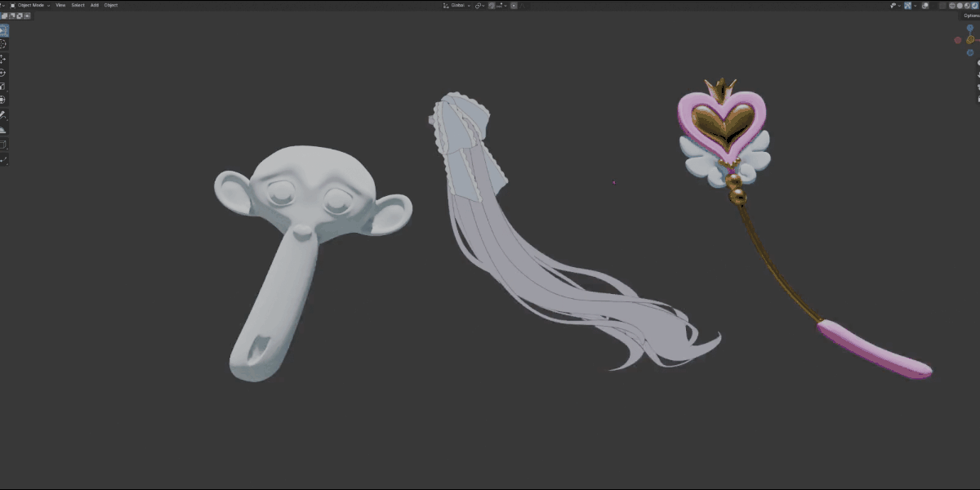Select the Cursor tool
This screenshot has width=980, height=490.
pyautogui.click(x=3, y=44)
